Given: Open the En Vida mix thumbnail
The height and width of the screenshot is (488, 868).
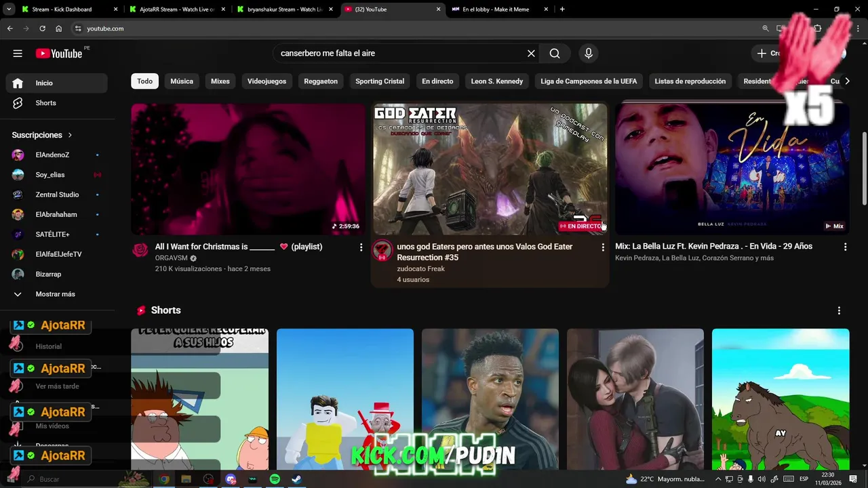Looking at the screenshot, I should tap(732, 169).
